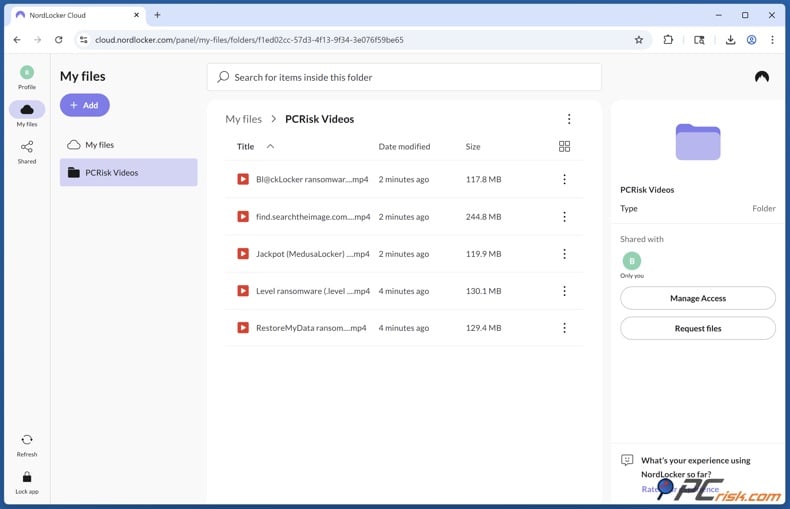
Task: Click the Manage Access button
Action: pyautogui.click(x=697, y=298)
